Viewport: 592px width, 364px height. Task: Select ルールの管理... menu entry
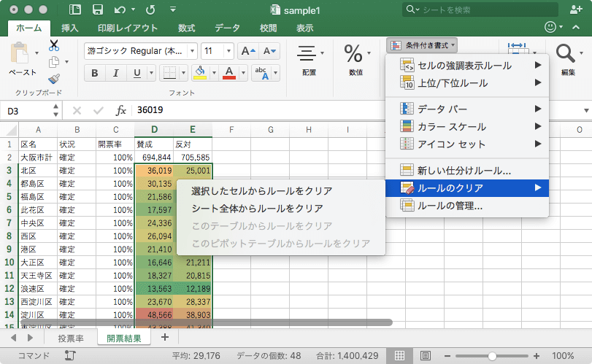click(450, 206)
